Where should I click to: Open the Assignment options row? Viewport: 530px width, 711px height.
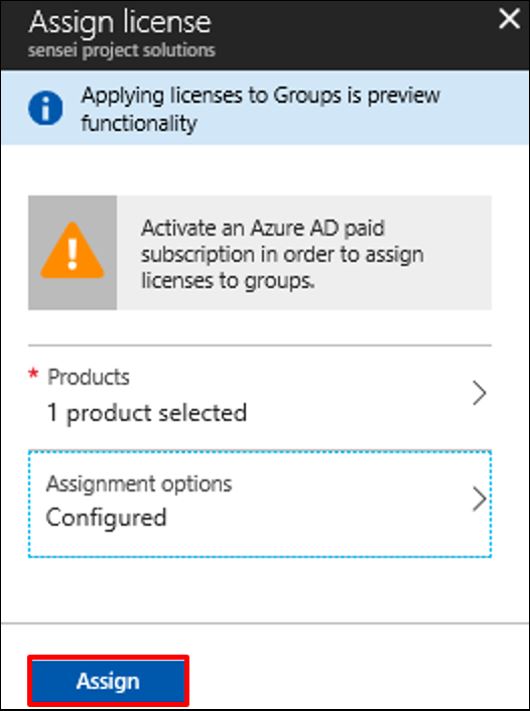[260, 504]
